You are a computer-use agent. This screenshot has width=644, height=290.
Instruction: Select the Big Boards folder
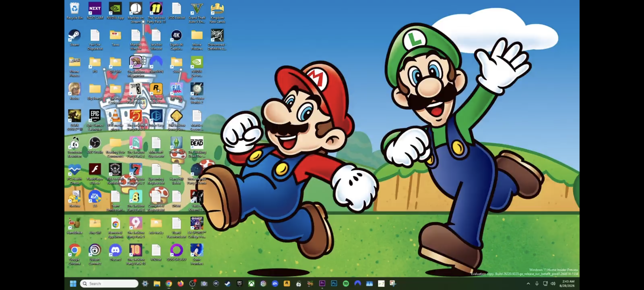(x=95, y=91)
